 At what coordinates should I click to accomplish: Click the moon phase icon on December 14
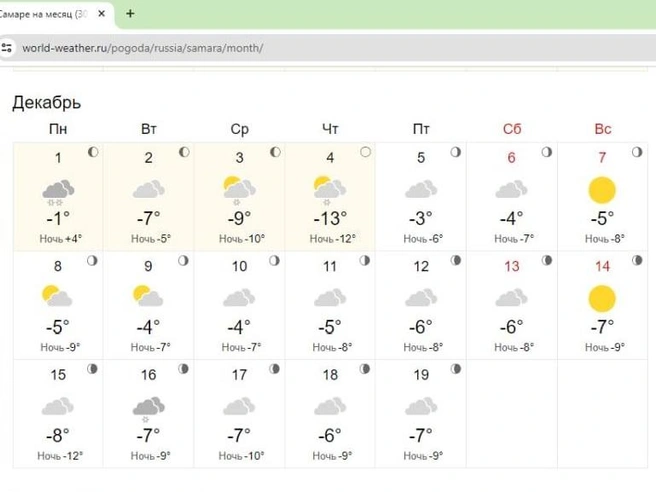(x=637, y=261)
